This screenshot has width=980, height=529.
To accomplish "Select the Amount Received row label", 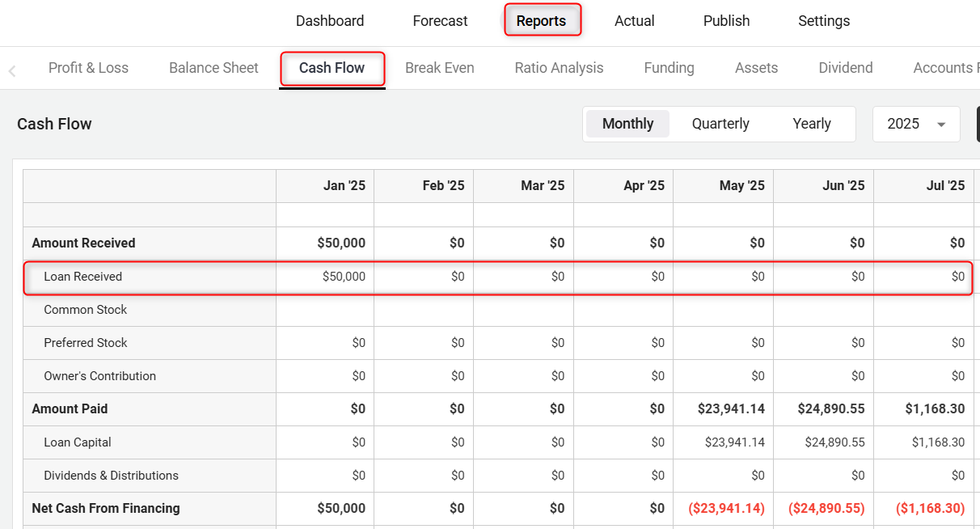I will point(83,243).
